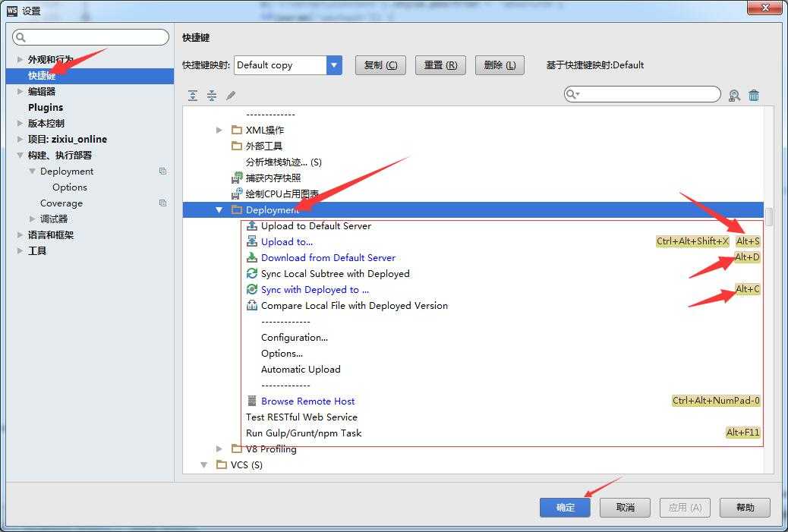
Task: Click the 捕获内存快照 icon
Action: 237,178
